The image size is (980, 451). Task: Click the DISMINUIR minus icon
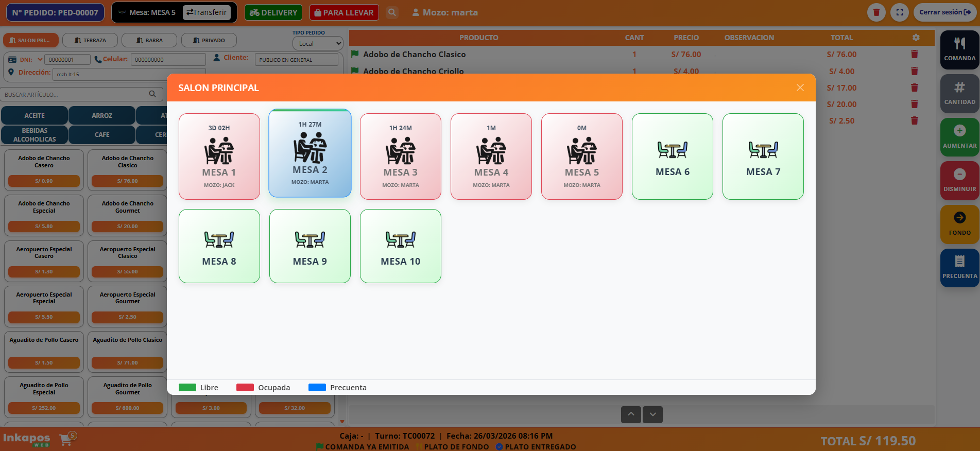coord(959,175)
